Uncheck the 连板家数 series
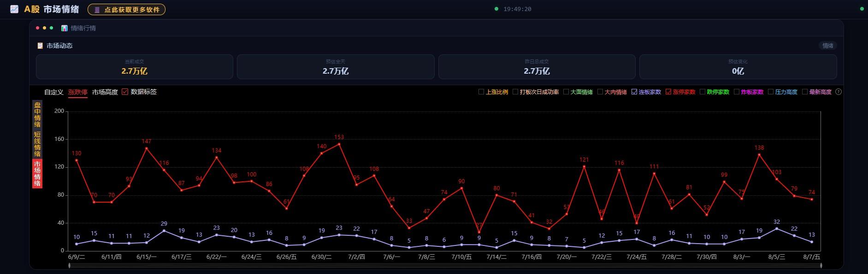Screen dimensions: 868x274 (x=634, y=92)
